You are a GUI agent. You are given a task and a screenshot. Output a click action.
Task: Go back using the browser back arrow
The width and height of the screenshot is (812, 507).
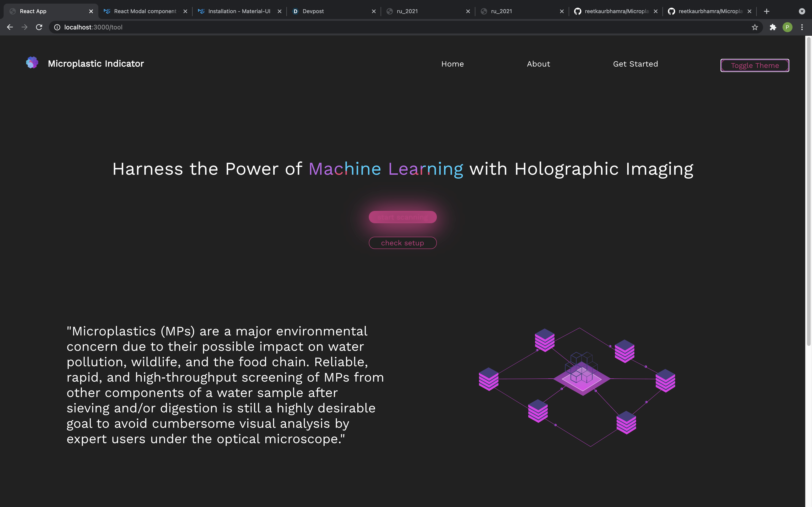[10, 27]
